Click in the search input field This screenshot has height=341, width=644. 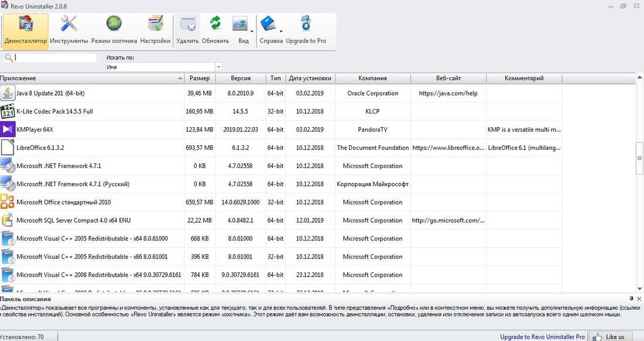click(56, 57)
